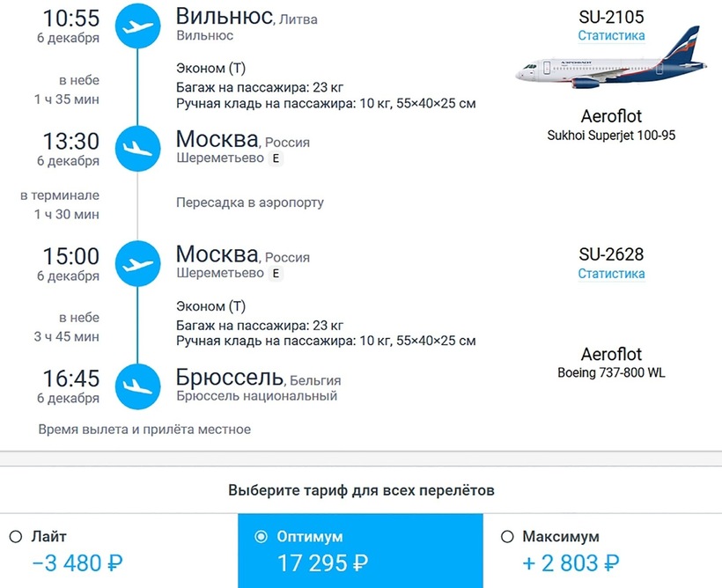Click the Оптимум price 17 295 ₽
The image size is (722, 588).
pos(322,563)
